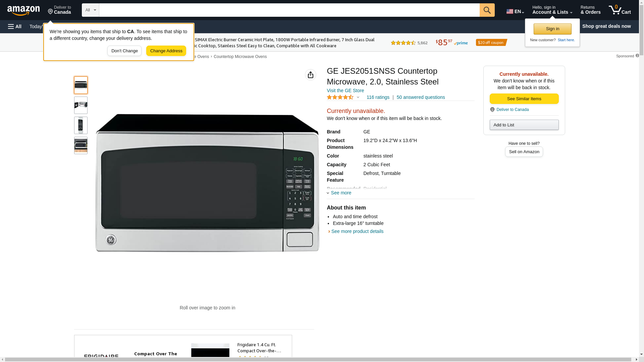Open the EN language flag dropdown
The image size is (644, 362).
pyautogui.click(x=515, y=11)
